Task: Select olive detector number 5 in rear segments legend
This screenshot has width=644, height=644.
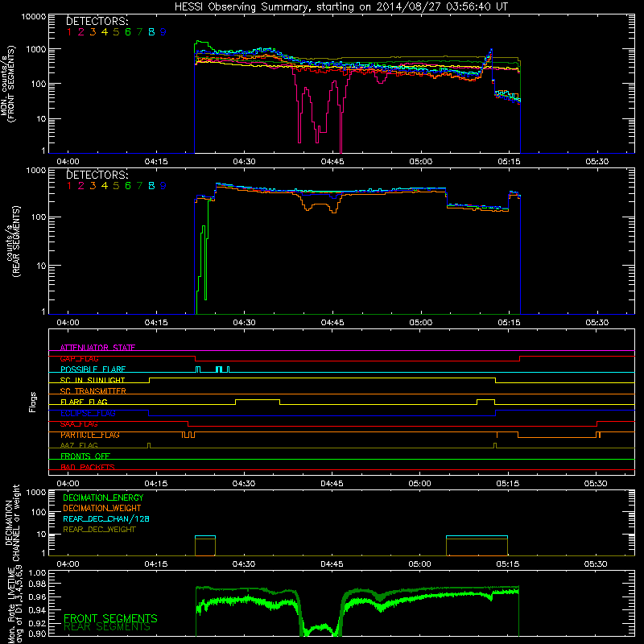Action: click(x=116, y=186)
